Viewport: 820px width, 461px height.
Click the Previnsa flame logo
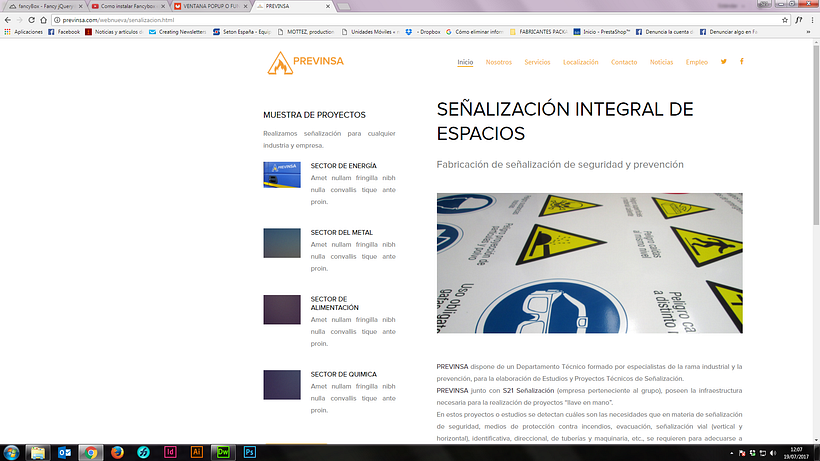(305, 63)
